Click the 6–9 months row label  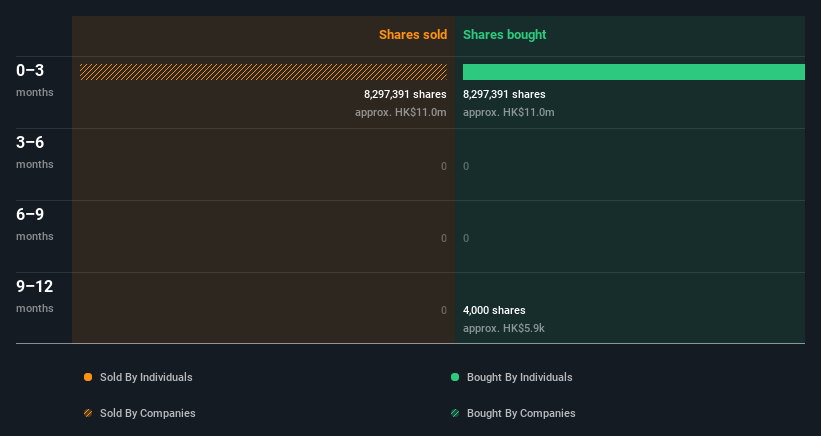[x=35, y=225]
